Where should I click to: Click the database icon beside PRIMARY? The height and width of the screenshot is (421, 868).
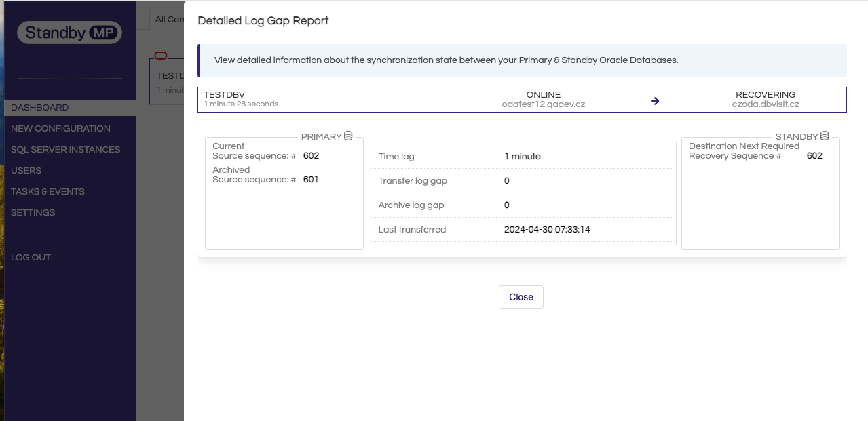point(348,136)
